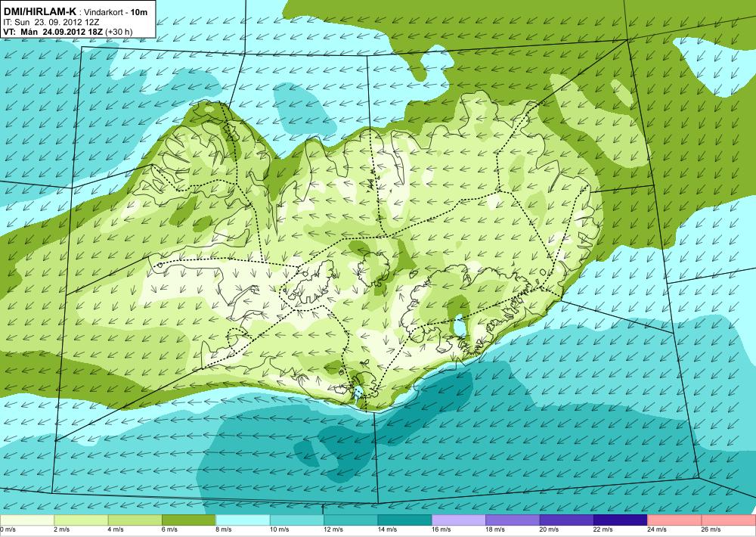The width and height of the screenshot is (756, 537).
Task: Click the lavender 16–18 m/s legend swatch
Action: tap(459, 520)
